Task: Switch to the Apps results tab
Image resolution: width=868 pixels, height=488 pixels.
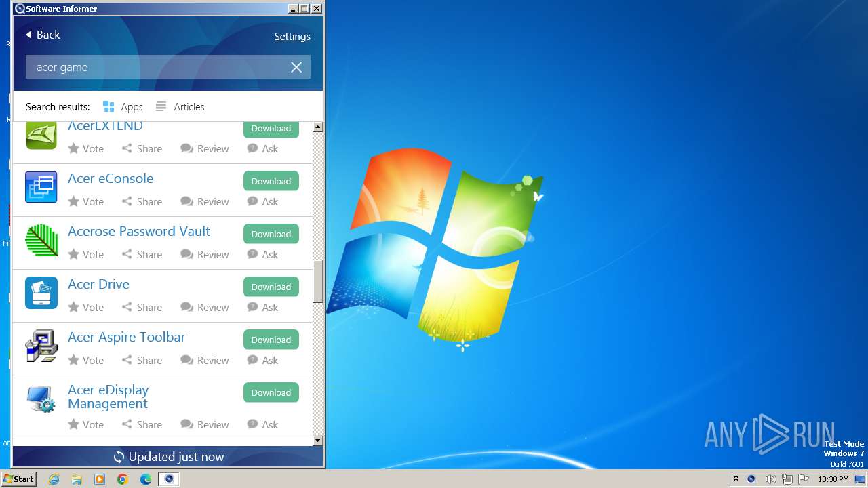Action: pyautogui.click(x=123, y=106)
